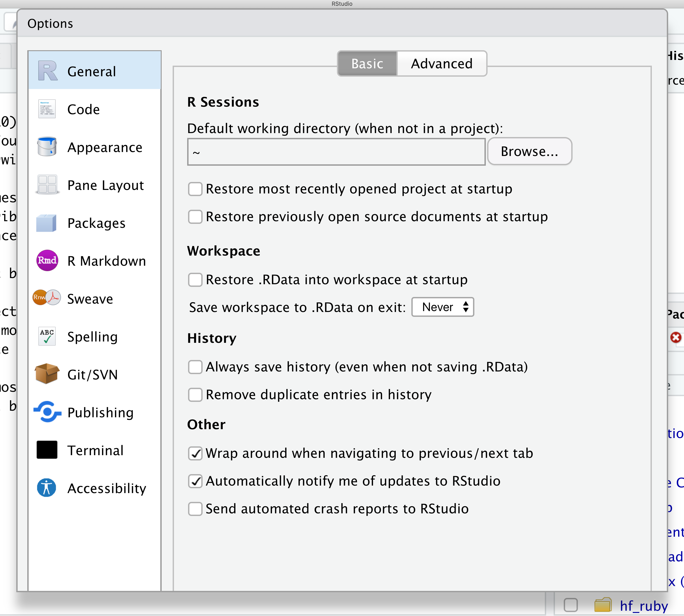Open Save workspace on exit dropdown
This screenshot has height=616, width=684.
tap(442, 307)
